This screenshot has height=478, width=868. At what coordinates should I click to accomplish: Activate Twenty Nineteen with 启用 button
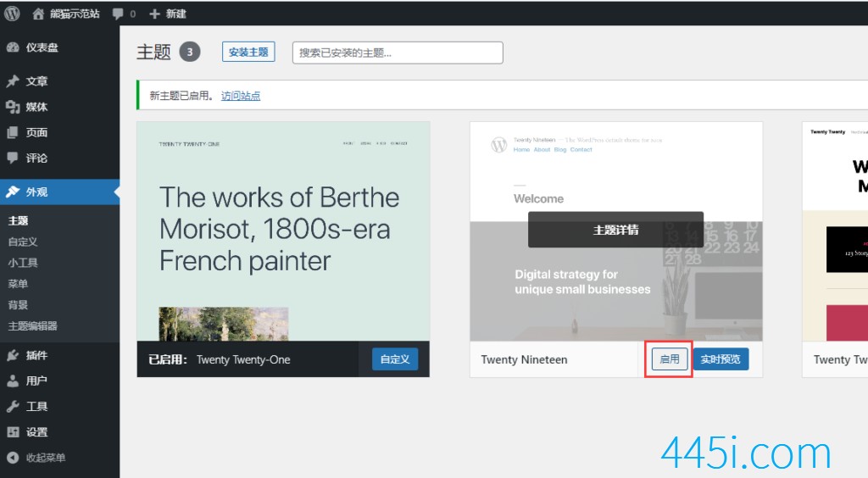tap(670, 359)
